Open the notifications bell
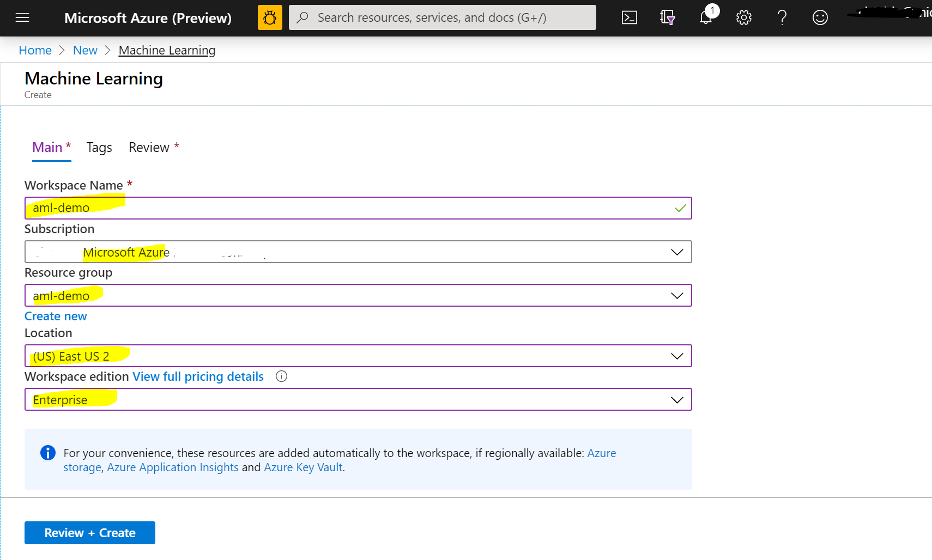 tap(706, 18)
